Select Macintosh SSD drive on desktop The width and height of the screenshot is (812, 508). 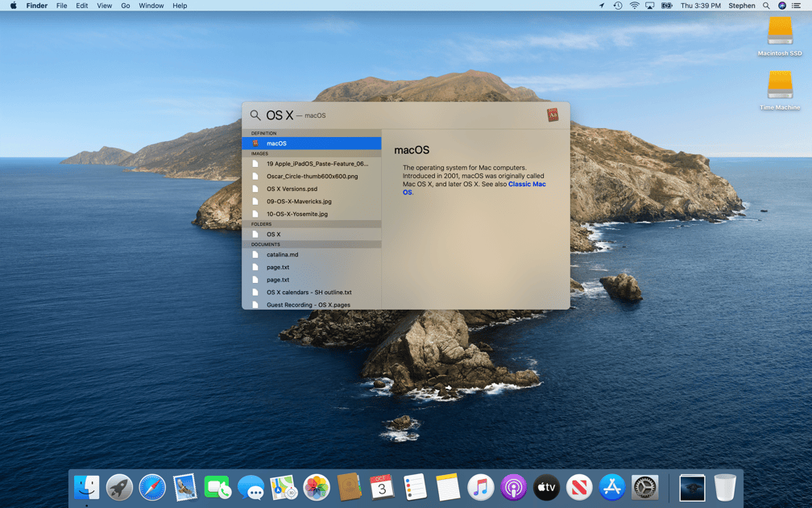click(780, 35)
